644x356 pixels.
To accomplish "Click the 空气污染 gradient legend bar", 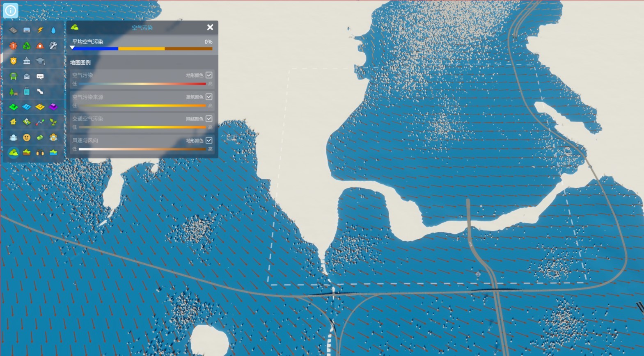I will coord(142,84).
